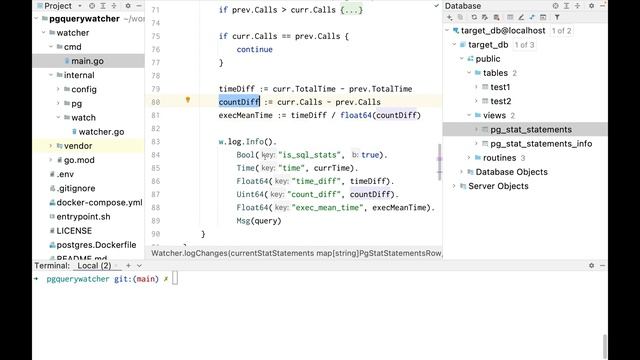Click the continue keyword on line 76

(x=254, y=49)
